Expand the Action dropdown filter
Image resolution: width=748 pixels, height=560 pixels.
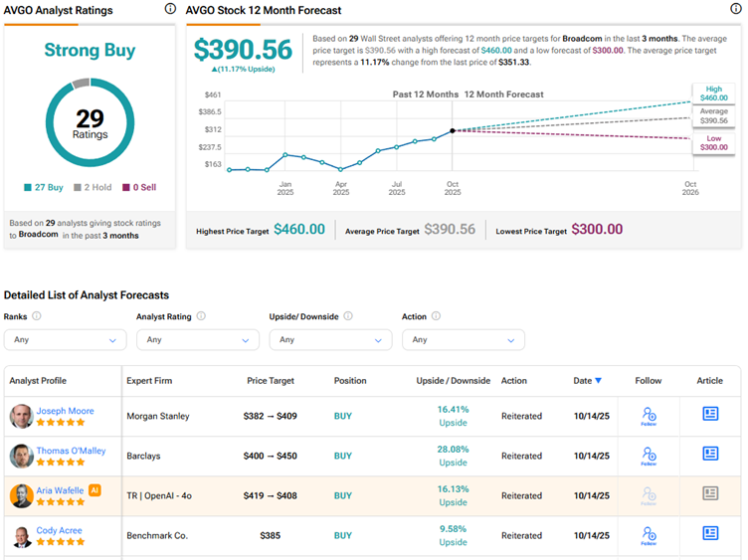click(x=463, y=339)
